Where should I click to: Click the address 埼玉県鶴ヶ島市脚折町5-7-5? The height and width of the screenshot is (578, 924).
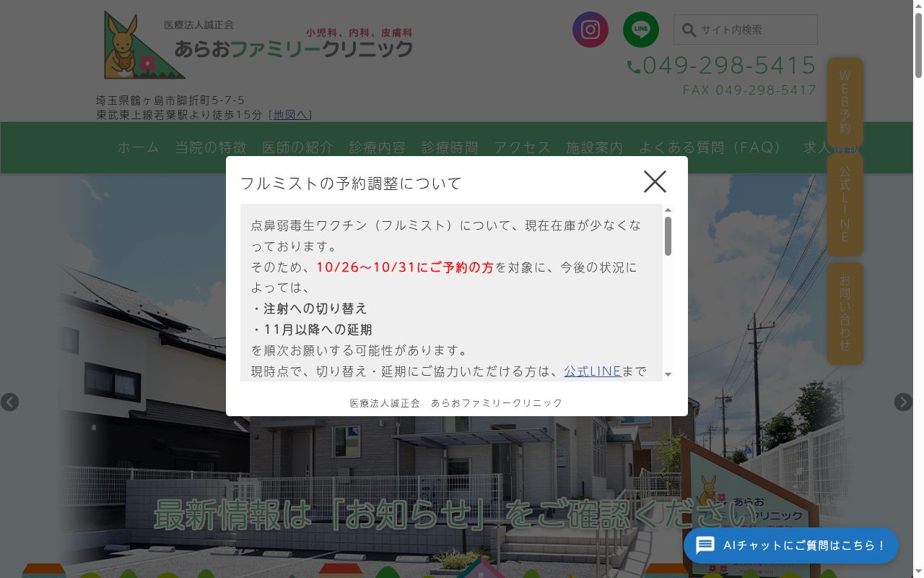pos(170,100)
